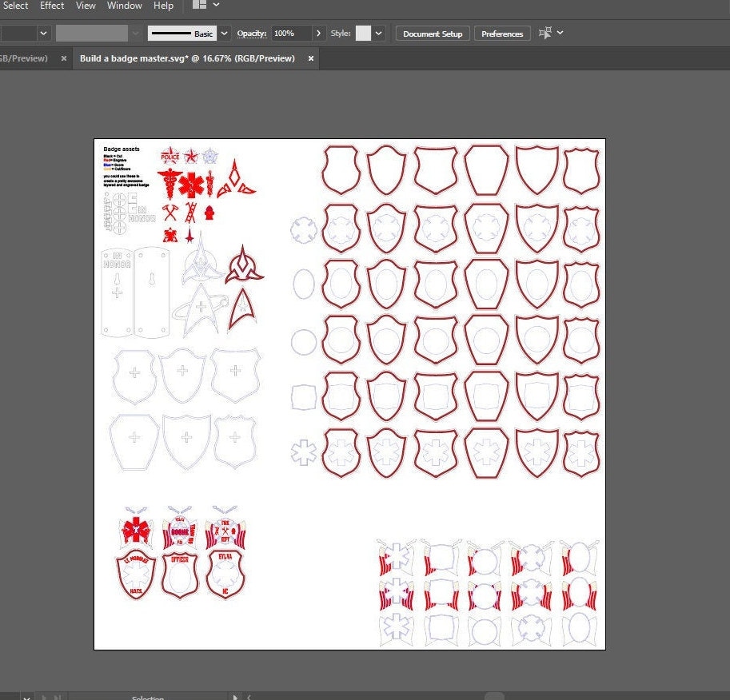Open the Preferences button
730x700 pixels.
502,33
